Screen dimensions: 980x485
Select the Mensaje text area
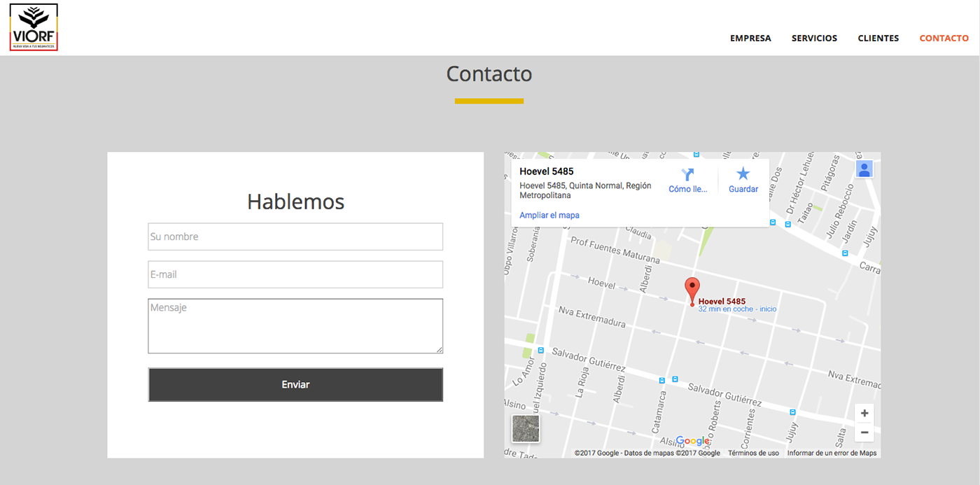coord(295,326)
